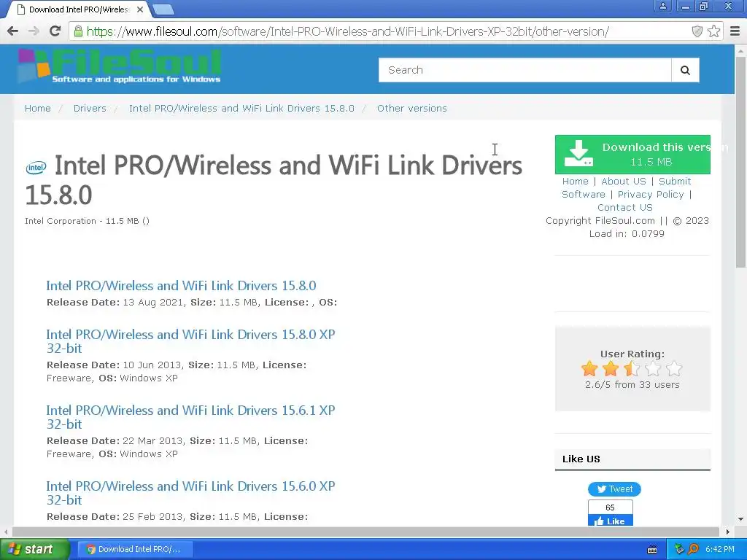Click the first rating star

tap(589, 368)
